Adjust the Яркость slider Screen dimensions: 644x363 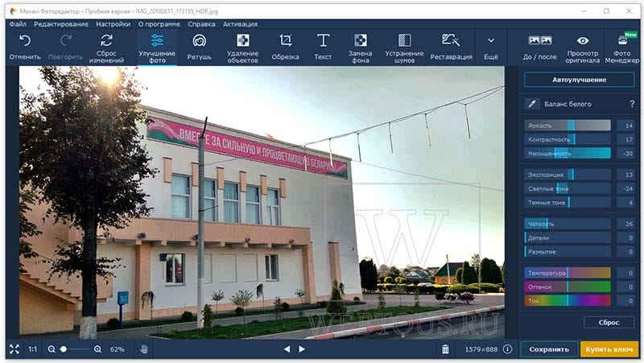[568, 126]
